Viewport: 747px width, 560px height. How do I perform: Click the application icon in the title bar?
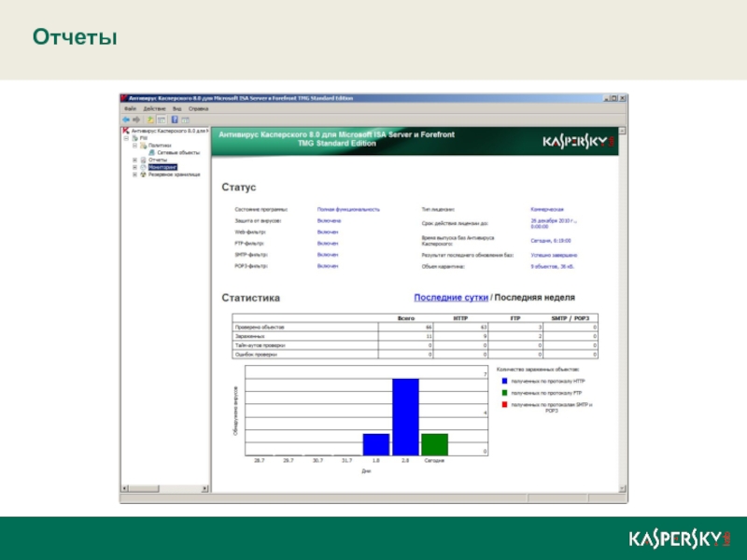click(x=124, y=98)
